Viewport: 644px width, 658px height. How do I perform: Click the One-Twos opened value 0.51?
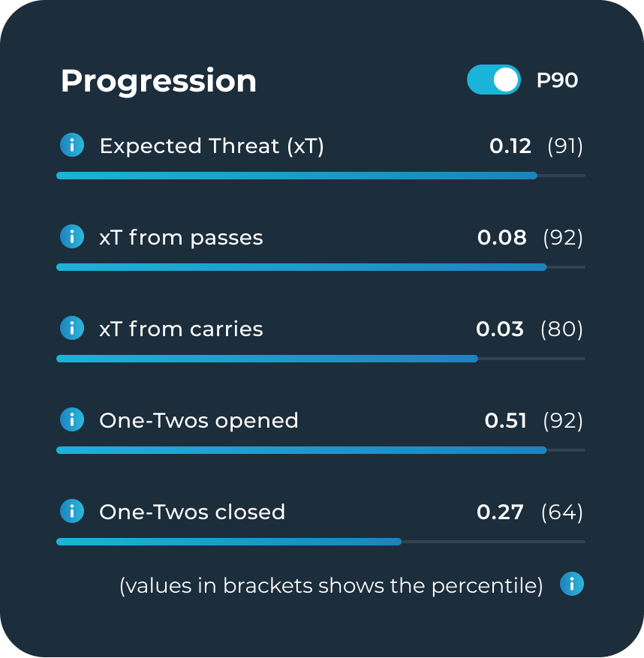tap(505, 420)
